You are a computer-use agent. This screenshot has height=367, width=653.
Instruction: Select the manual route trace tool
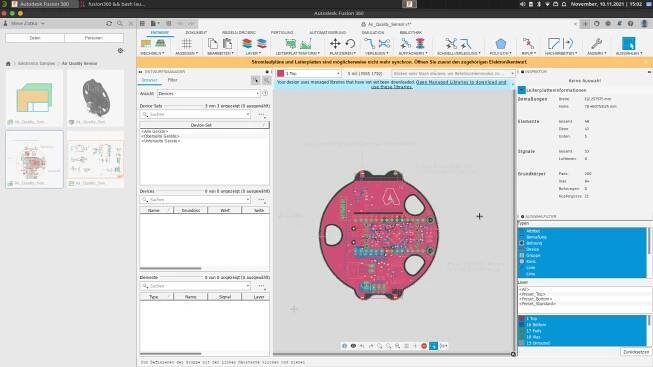[369, 43]
